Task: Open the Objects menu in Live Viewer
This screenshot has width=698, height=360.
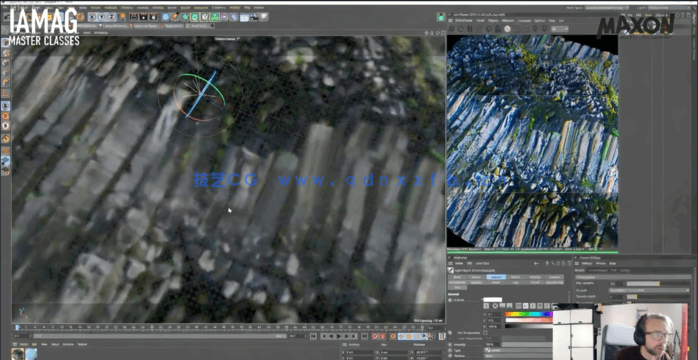Action: point(493,20)
